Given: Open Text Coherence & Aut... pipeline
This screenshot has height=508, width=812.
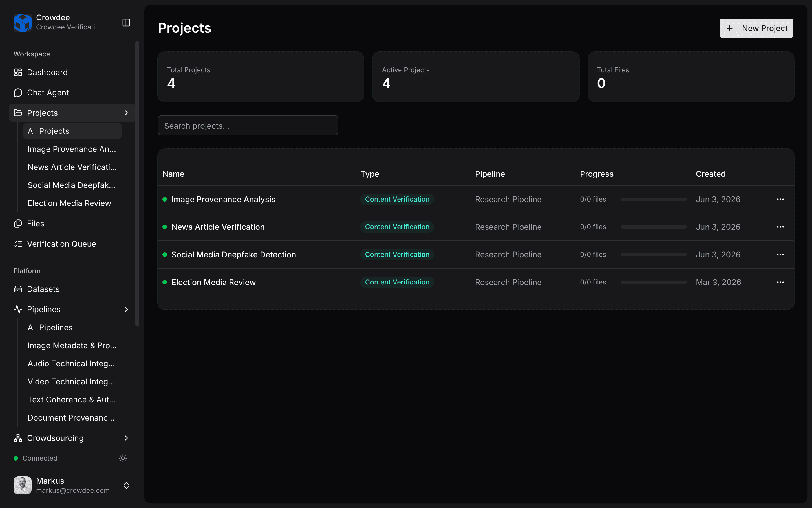Looking at the screenshot, I should pos(72,400).
